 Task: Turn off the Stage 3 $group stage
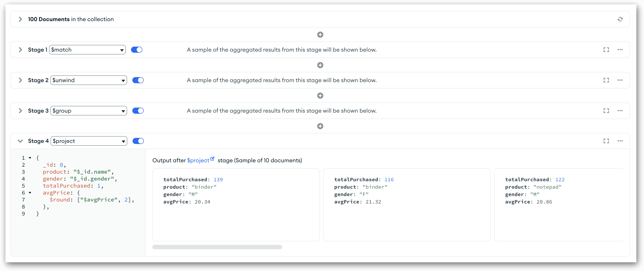click(x=138, y=111)
